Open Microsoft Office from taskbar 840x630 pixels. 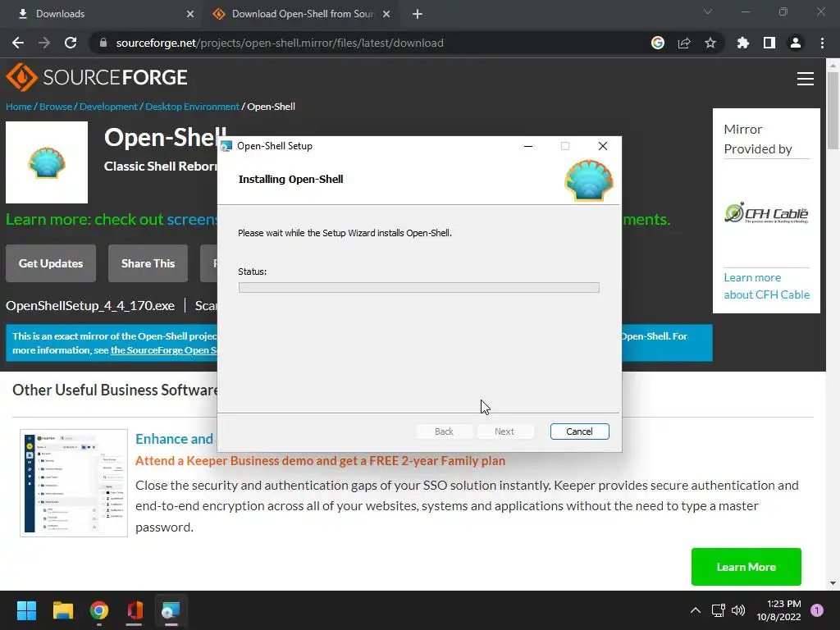135,610
